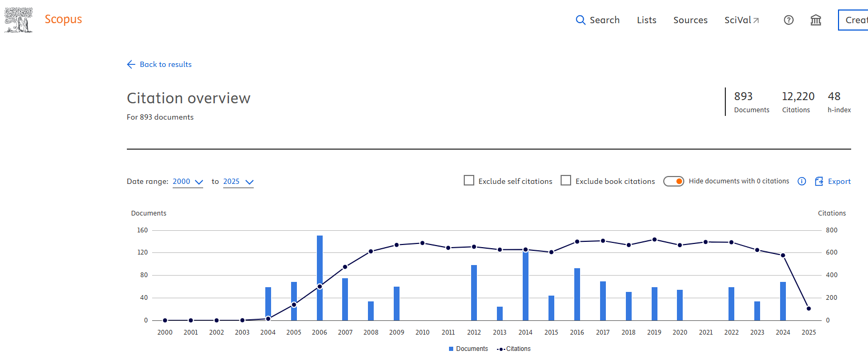The width and height of the screenshot is (868, 362).
Task: Click the Export file icon
Action: [x=819, y=181]
